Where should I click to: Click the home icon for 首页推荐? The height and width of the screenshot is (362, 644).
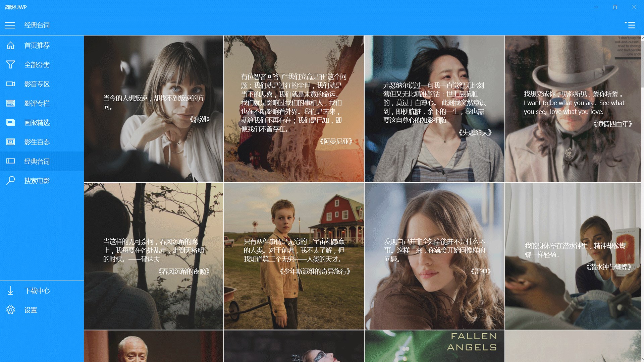[x=11, y=45]
